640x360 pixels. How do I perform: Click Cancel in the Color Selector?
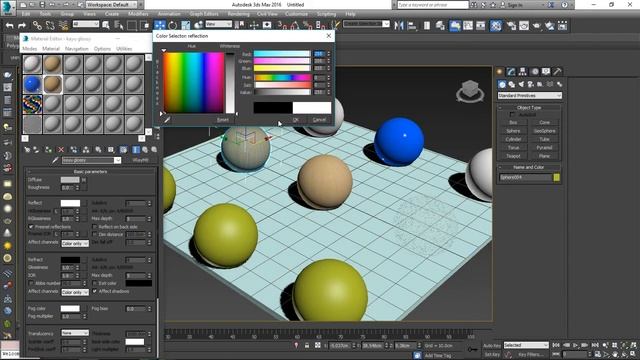[319, 120]
